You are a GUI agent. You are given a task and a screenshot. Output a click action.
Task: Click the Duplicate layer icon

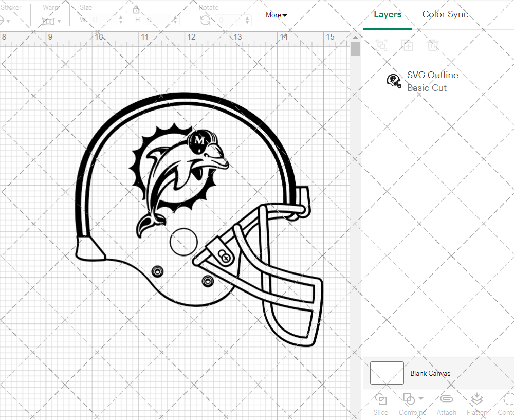point(407,45)
